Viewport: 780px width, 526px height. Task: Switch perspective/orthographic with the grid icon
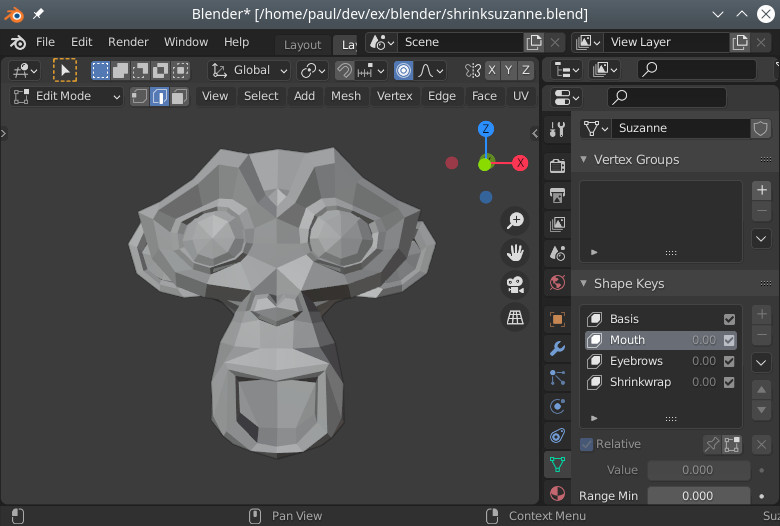click(515, 317)
